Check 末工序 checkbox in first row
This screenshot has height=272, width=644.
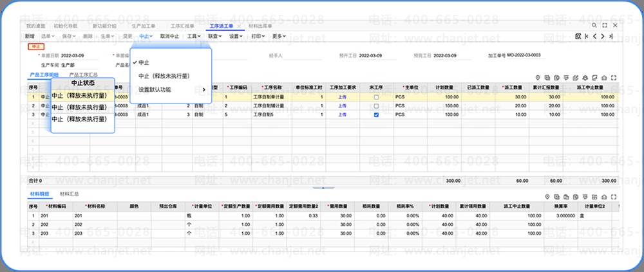(x=375, y=97)
